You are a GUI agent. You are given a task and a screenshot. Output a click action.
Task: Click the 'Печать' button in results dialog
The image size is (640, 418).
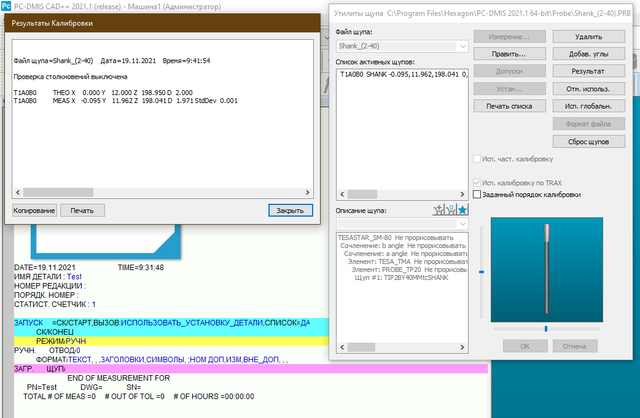[82, 210]
